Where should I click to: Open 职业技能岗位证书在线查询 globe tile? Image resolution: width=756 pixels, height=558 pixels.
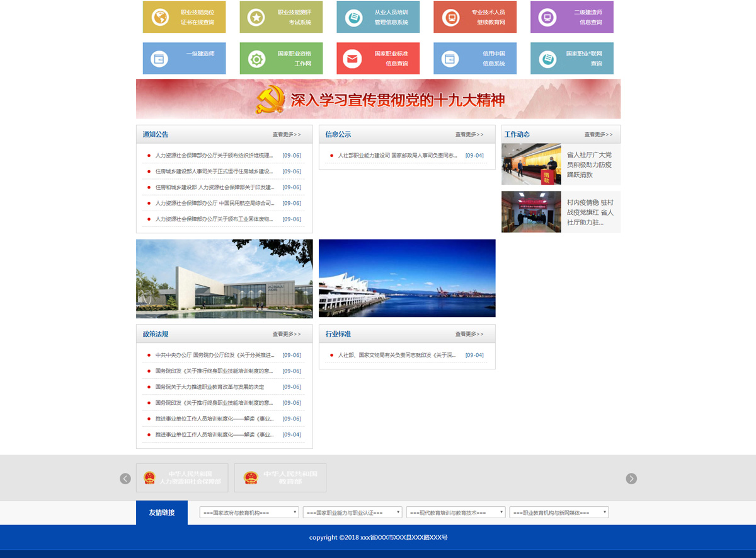pyautogui.click(x=184, y=17)
